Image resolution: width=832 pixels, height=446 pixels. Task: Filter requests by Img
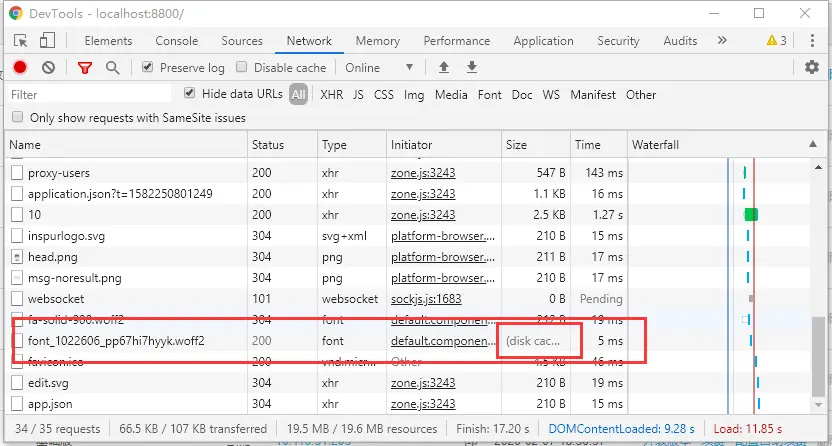point(414,95)
